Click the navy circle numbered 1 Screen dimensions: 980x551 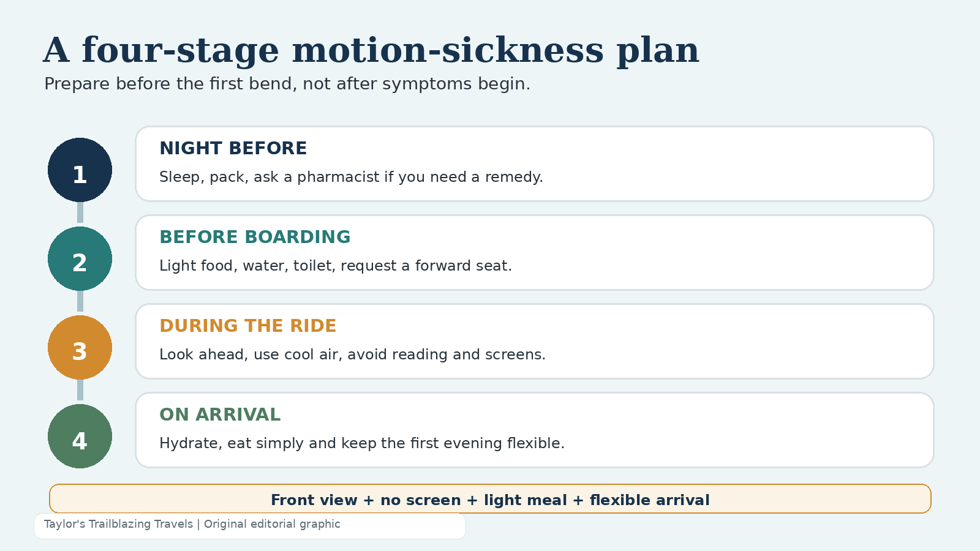click(x=80, y=170)
